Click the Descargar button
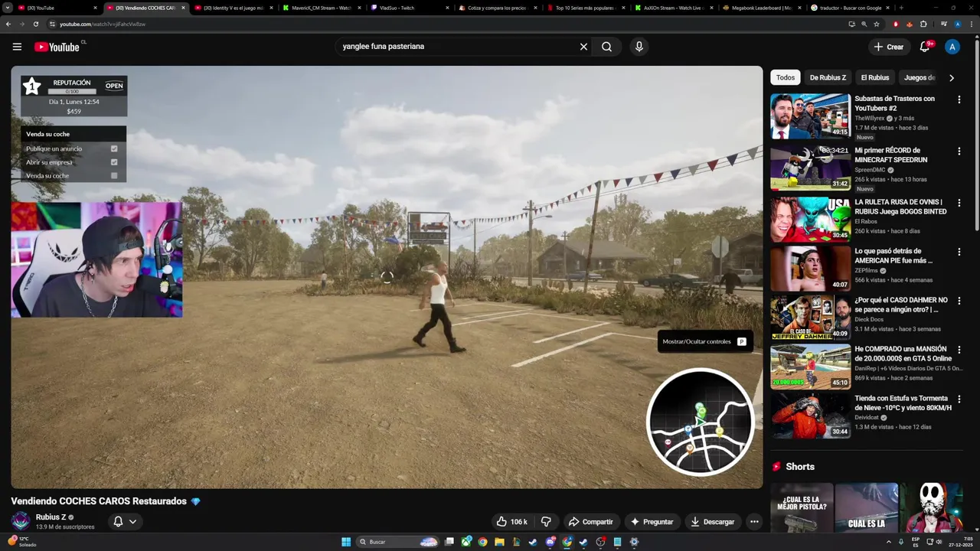This screenshot has width=980, height=551. coord(713,522)
